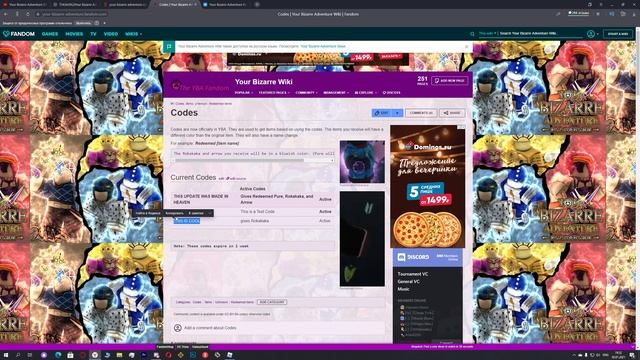Click the ADD CATEGORY button
Viewport: 640px width, 360px height.
(x=272, y=302)
